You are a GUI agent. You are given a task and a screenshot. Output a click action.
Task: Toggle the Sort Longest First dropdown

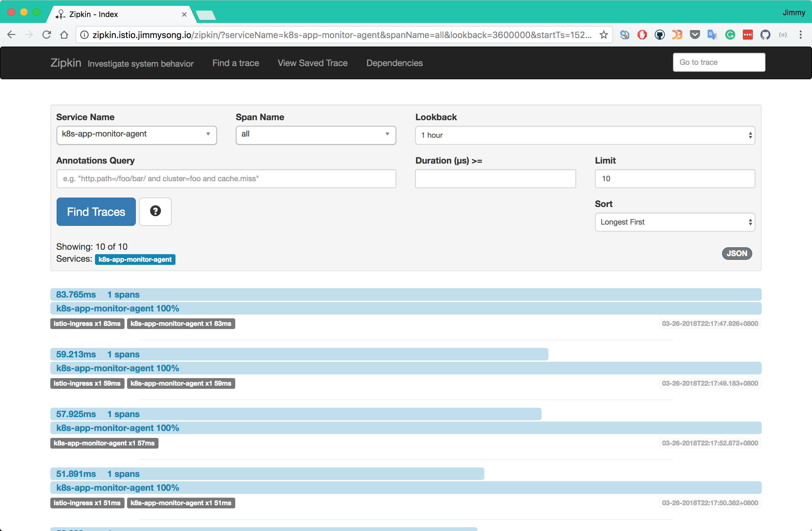675,222
